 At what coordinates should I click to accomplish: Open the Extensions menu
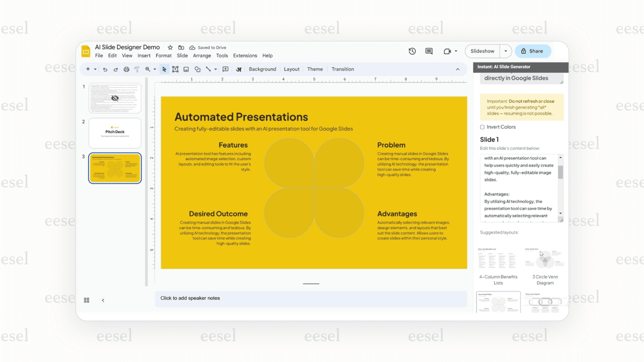click(x=245, y=56)
